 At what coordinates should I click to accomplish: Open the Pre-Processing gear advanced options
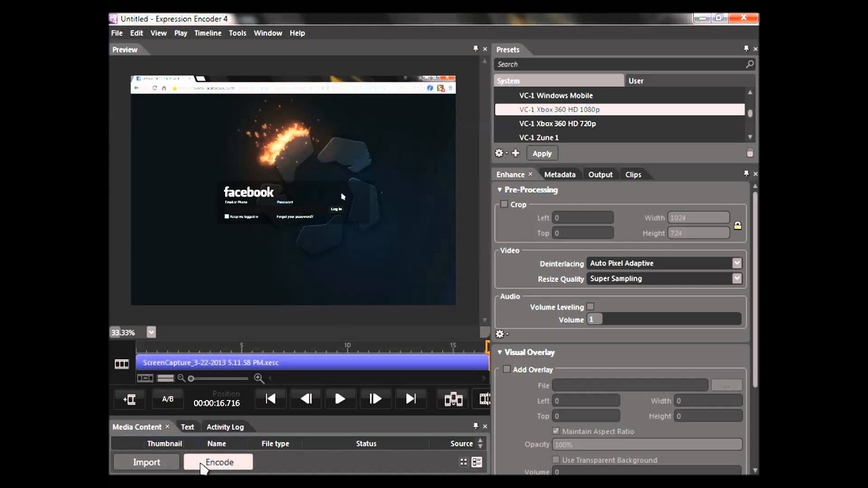point(501,333)
